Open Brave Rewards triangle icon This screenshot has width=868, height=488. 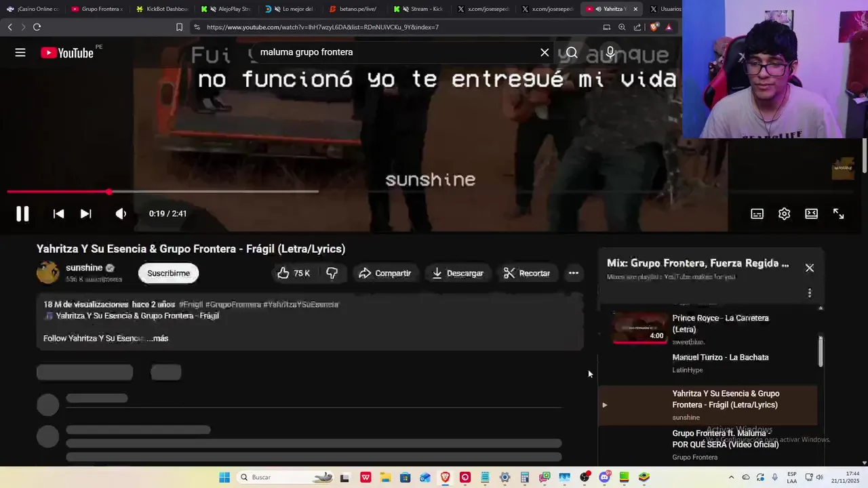coord(669,27)
